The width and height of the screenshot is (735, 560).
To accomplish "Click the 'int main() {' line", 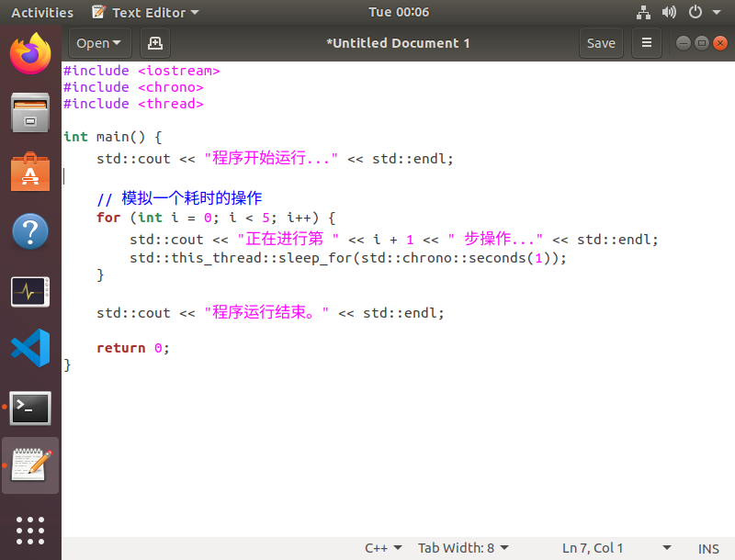I will click(x=113, y=137).
